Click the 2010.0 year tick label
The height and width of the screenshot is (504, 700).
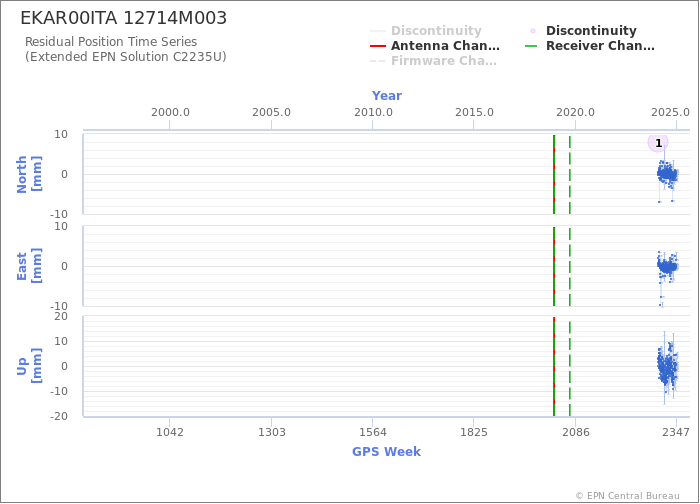[373, 112]
